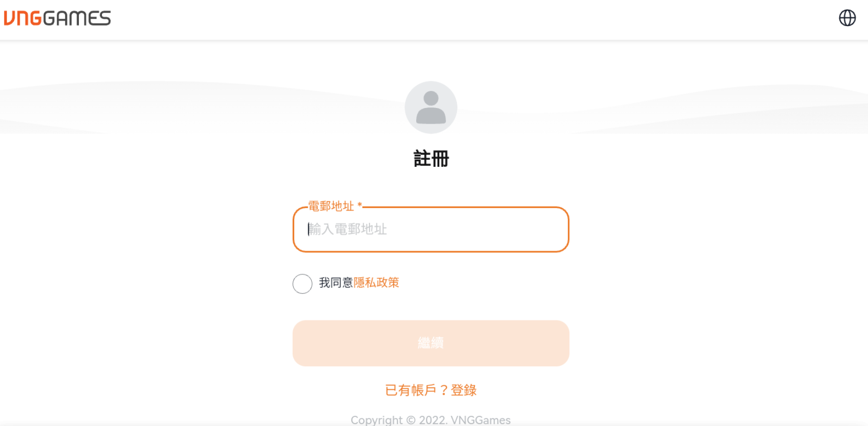868x426 pixels.
Task: Click the copyright © symbol in footer
Action: [x=411, y=420]
